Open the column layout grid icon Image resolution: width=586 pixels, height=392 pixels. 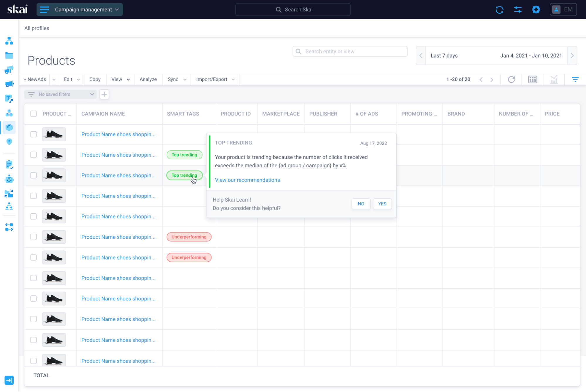[533, 79]
